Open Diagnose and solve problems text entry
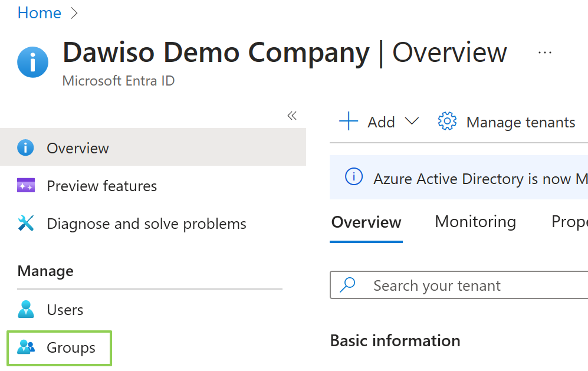This screenshot has height=371, width=588. click(x=146, y=224)
